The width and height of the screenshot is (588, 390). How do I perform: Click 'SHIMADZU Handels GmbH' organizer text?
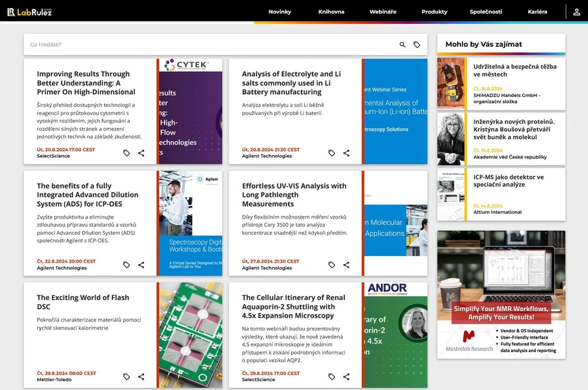(507, 98)
